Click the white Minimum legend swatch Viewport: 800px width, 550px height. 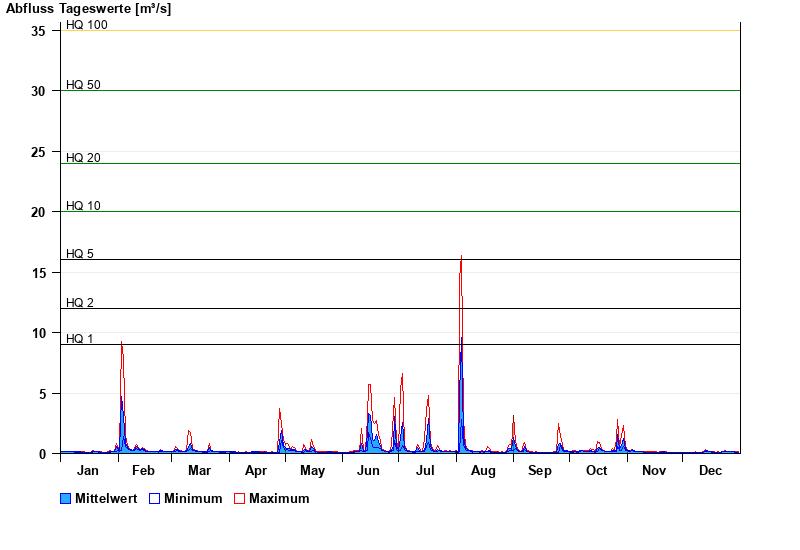click(x=155, y=498)
